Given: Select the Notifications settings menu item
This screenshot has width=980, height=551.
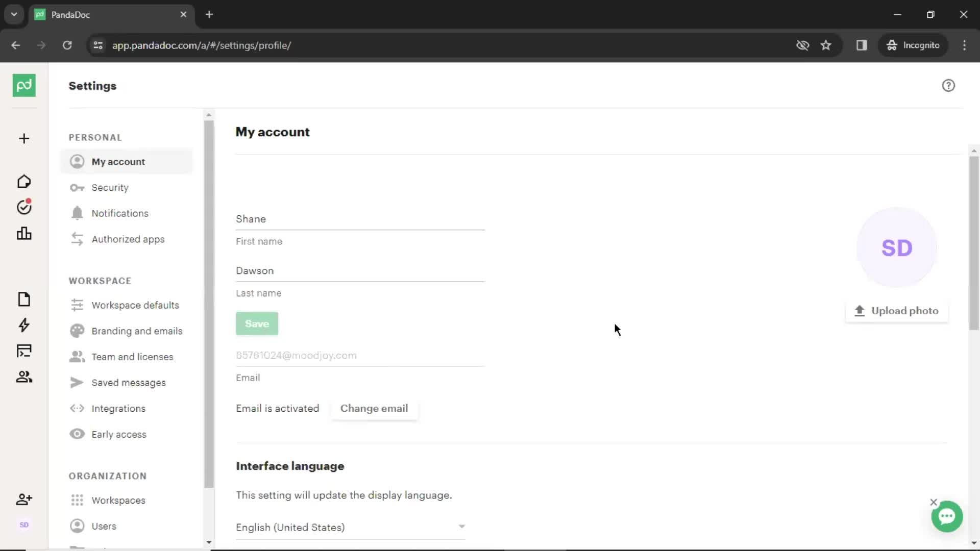Looking at the screenshot, I should [x=120, y=213].
